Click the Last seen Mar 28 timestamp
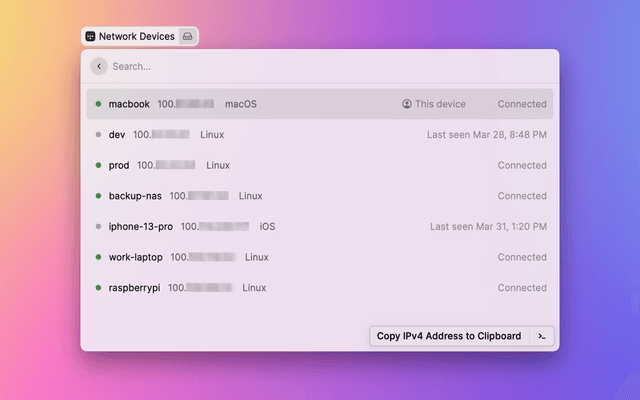Screen dimensions: 640x400 click(x=486, y=135)
